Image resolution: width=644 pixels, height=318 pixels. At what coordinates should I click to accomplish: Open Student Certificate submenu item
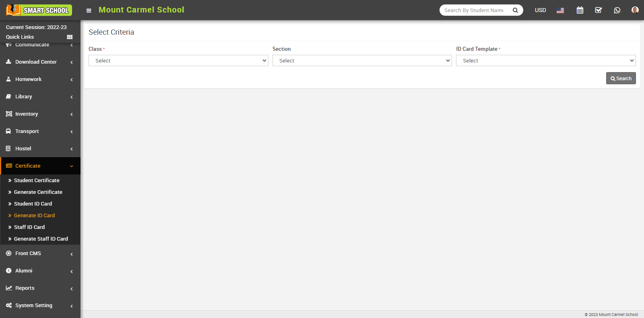[x=37, y=180]
